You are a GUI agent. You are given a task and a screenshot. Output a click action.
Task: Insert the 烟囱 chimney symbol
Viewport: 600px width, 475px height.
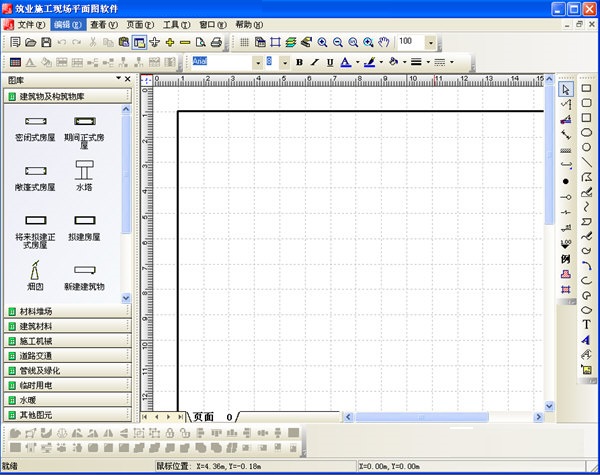click(x=35, y=275)
